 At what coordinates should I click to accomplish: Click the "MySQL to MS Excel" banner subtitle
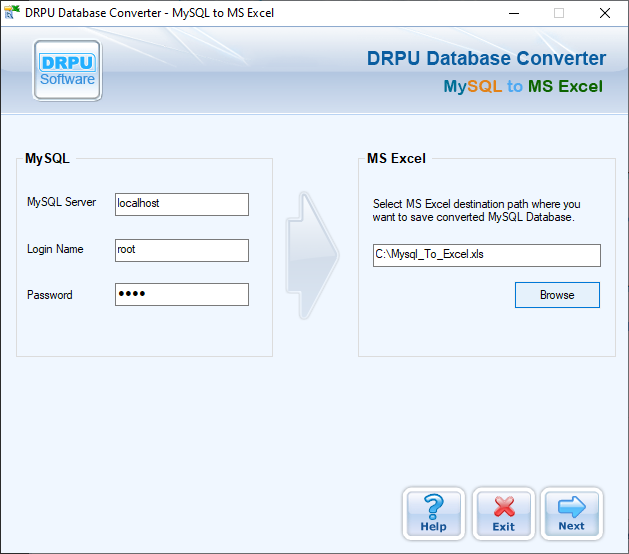[x=523, y=86]
